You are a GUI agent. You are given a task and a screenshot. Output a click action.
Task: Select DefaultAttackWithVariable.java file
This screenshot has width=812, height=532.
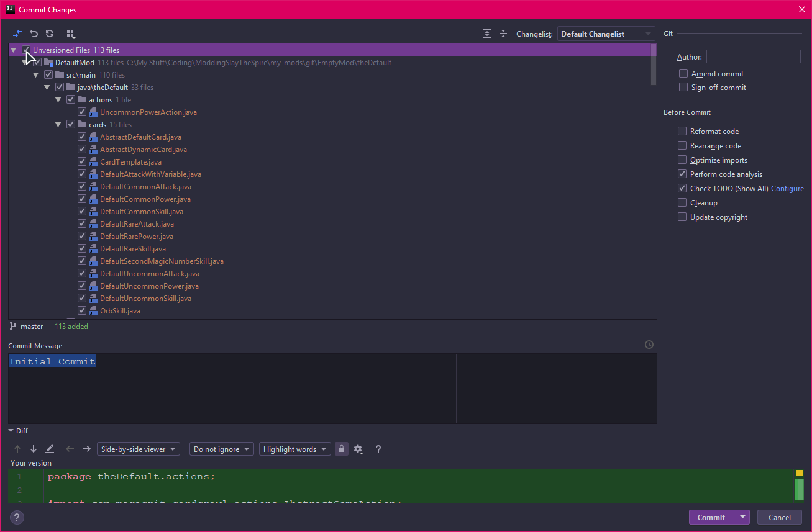click(150, 174)
